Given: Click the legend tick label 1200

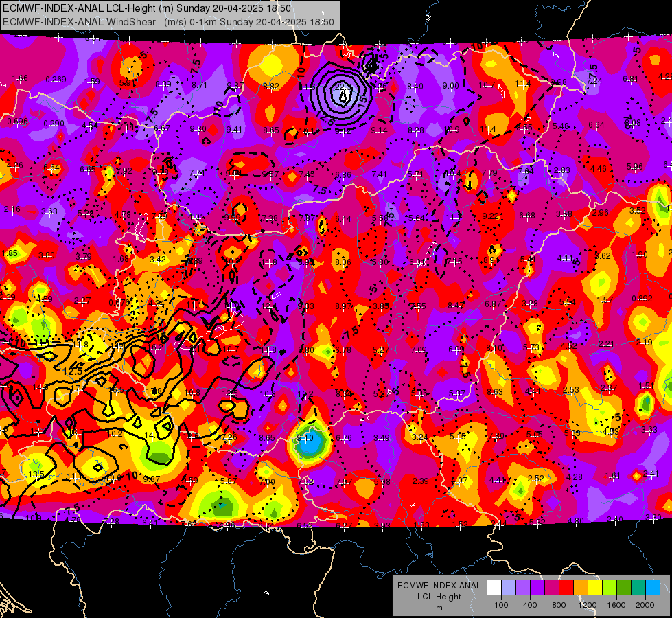Looking at the screenshot, I should [x=587, y=605].
